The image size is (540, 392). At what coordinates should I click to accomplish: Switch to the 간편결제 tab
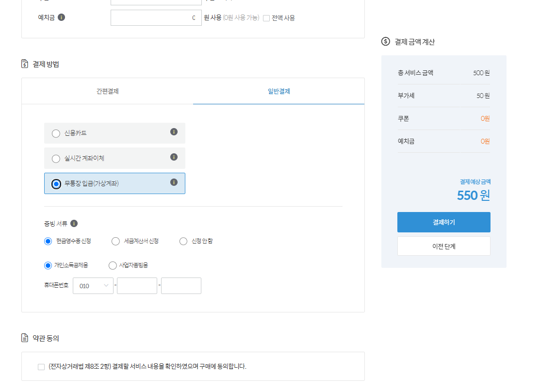coord(107,91)
